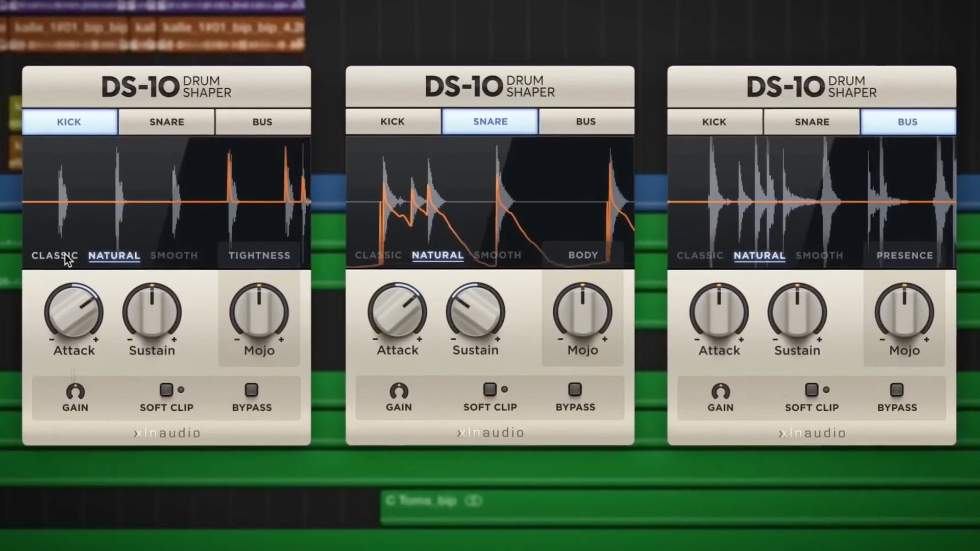Toggle SOFT CLIP in right plugin

tap(812, 390)
